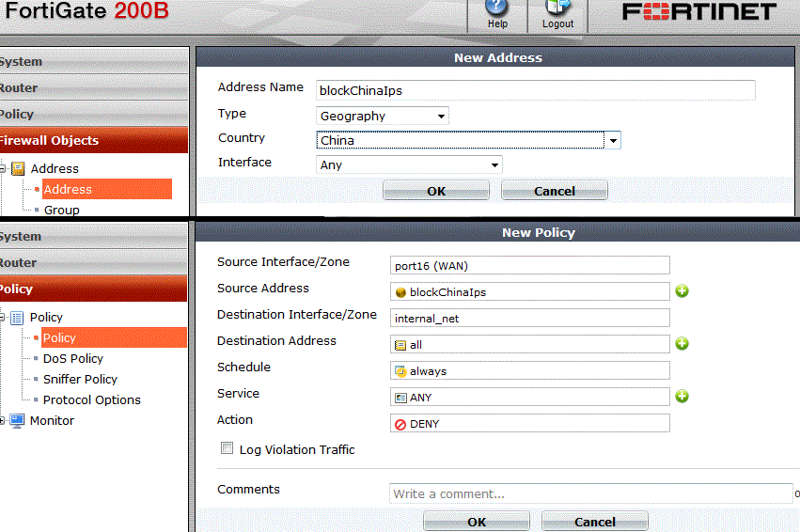Confirm New Address with OK
800x532 pixels.
click(436, 191)
